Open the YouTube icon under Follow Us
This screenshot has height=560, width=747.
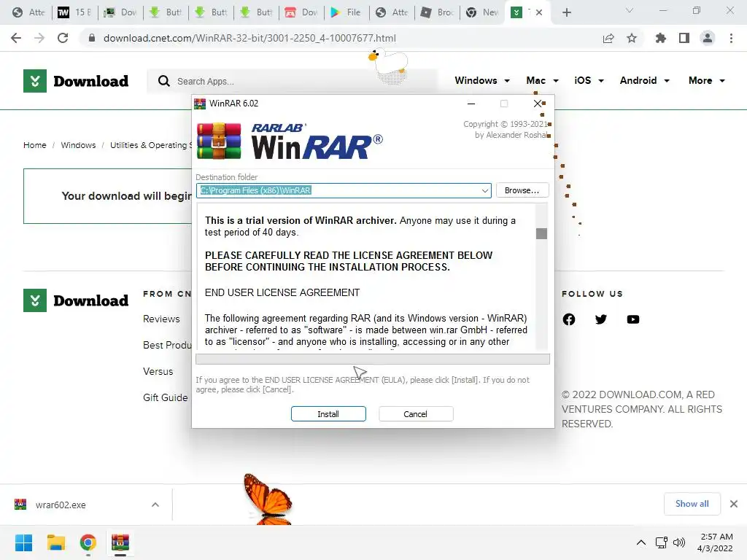(x=633, y=319)
